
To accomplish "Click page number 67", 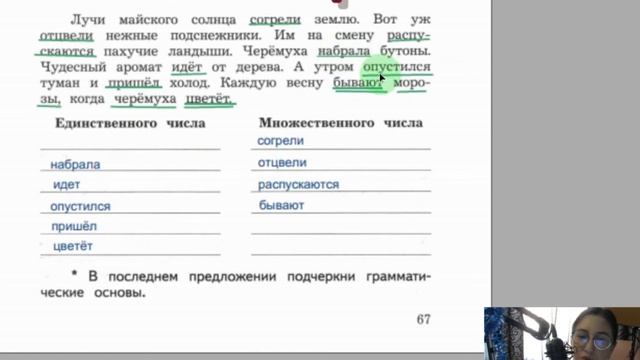I will tap(423, 319).
